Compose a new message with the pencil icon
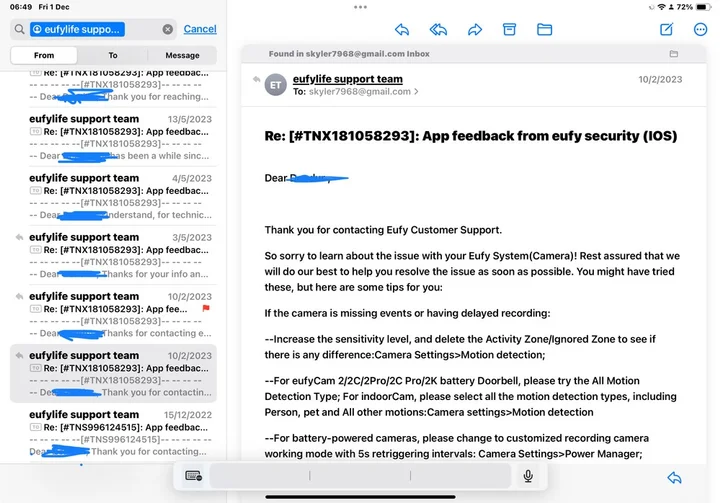 pyautogui.click(x=666, y=29)
